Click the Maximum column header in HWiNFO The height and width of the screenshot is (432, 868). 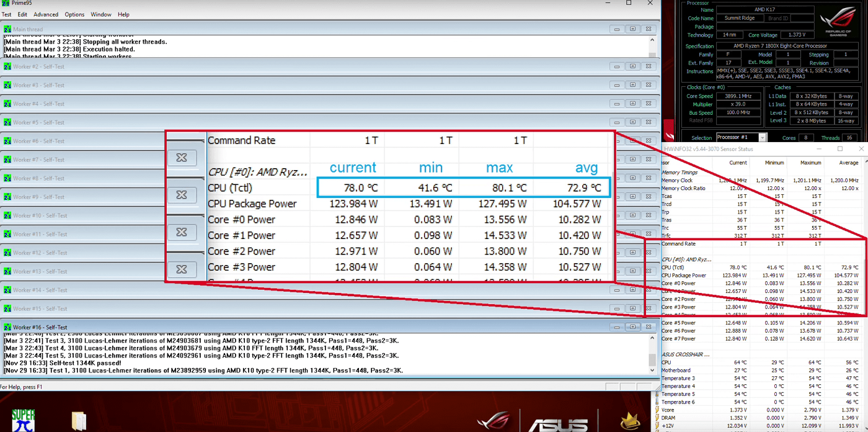click(x=811, y=163)
